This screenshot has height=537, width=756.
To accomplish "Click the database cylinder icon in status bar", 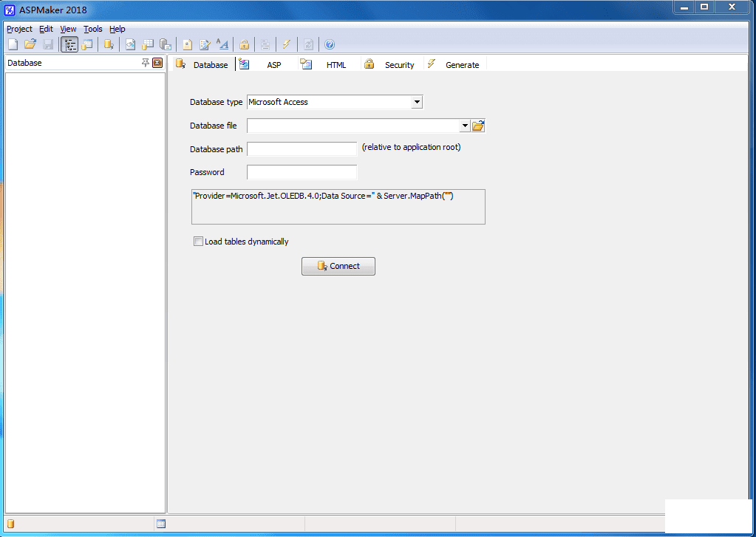I will [x=11, y=524].
